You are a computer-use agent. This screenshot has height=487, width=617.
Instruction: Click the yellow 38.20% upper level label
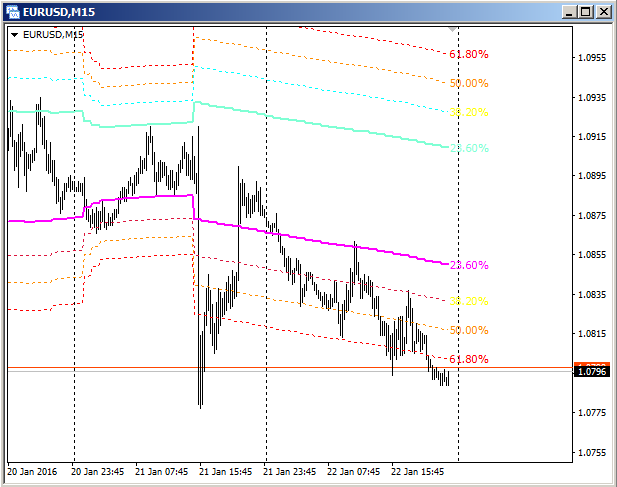(x=469, y=113)
